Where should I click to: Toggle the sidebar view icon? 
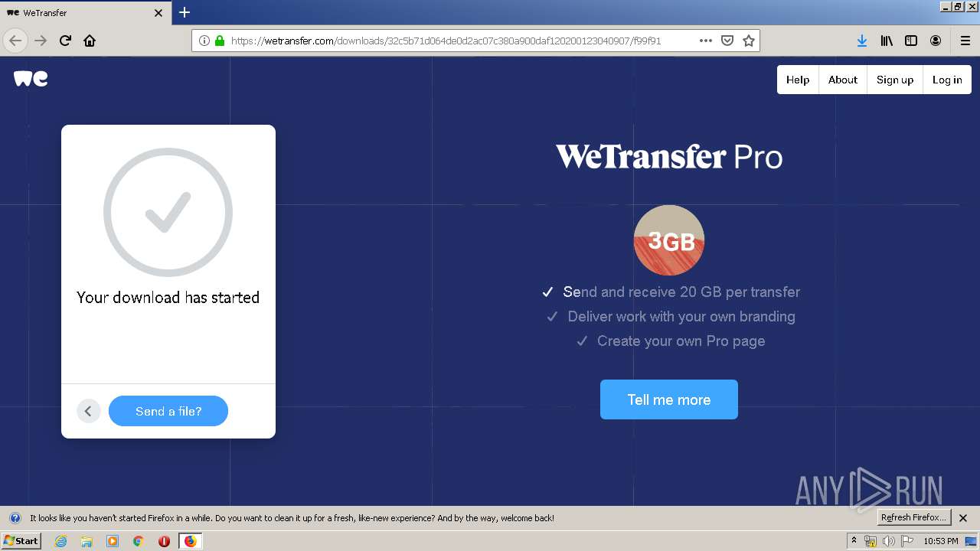[x=911, y=41]
